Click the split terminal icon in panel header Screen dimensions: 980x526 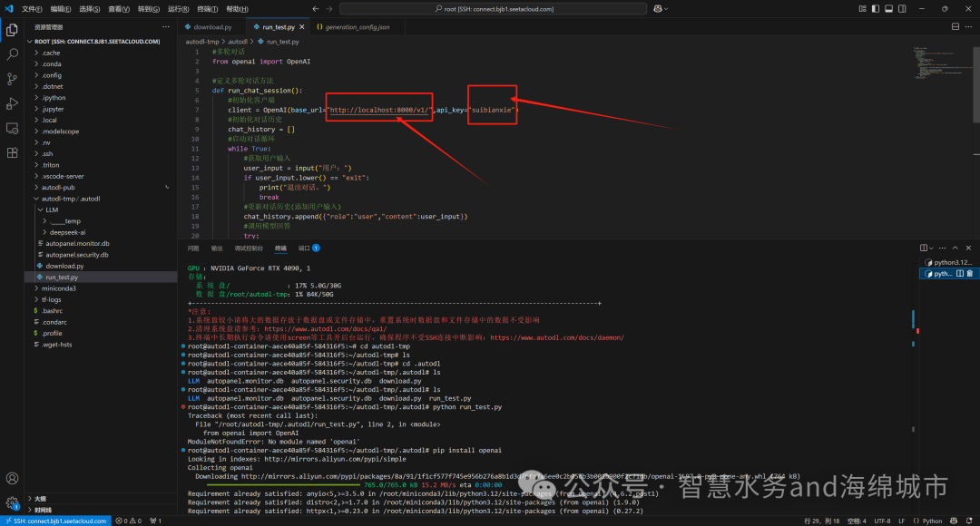(x=923, y=248)
